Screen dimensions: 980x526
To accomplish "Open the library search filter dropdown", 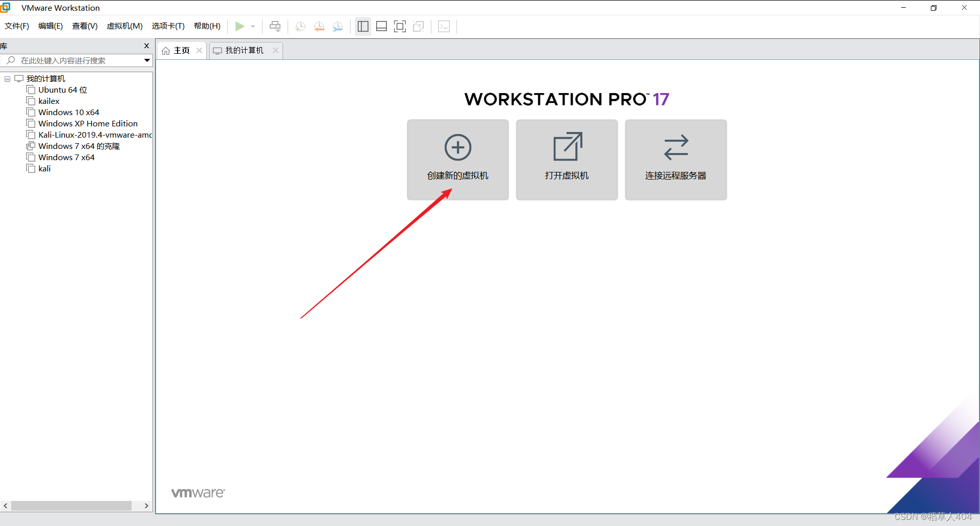I will (147, 60).
